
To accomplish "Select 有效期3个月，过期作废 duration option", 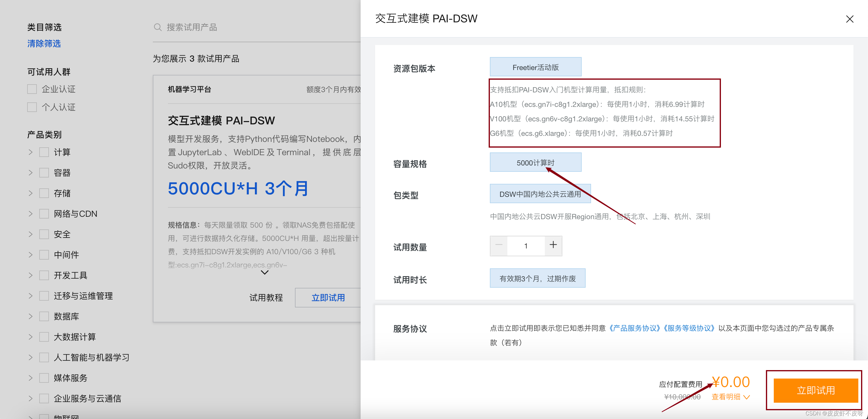I will (x=538, y=278).
